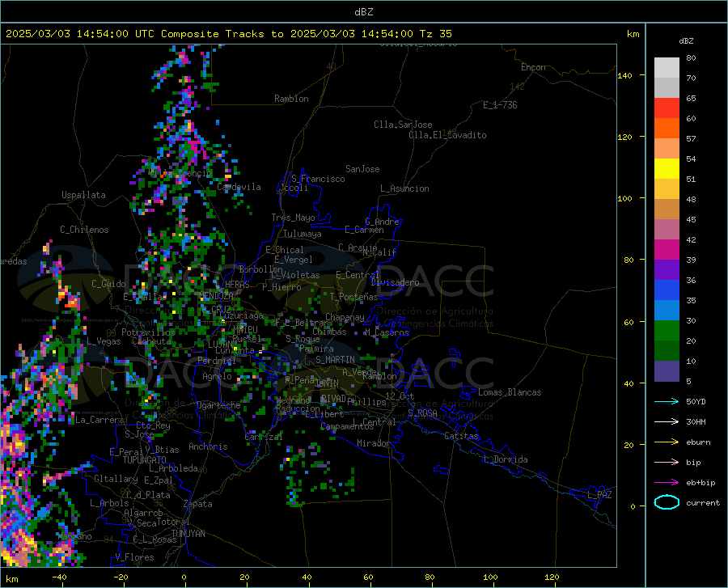
Task: Click the E_1-736 label
Action: [x=500, y=105]
